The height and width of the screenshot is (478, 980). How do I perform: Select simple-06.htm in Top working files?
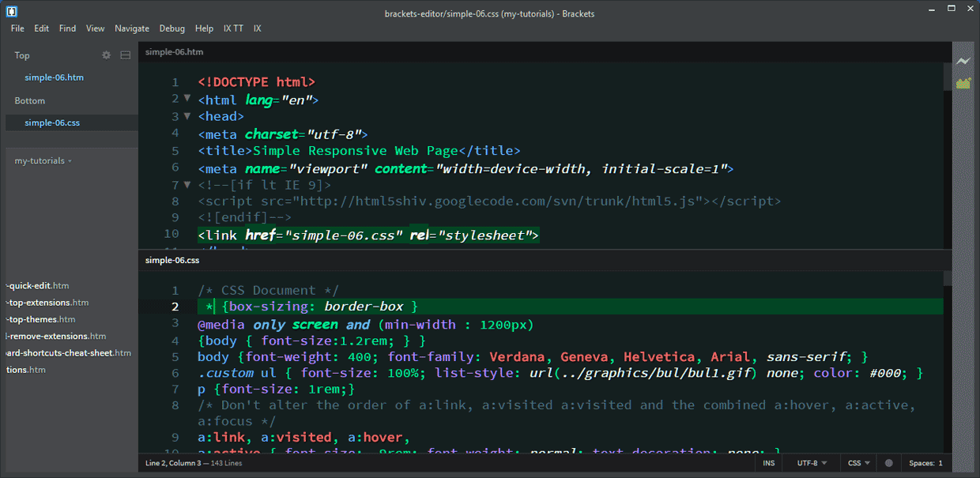[x=54, y=77]
